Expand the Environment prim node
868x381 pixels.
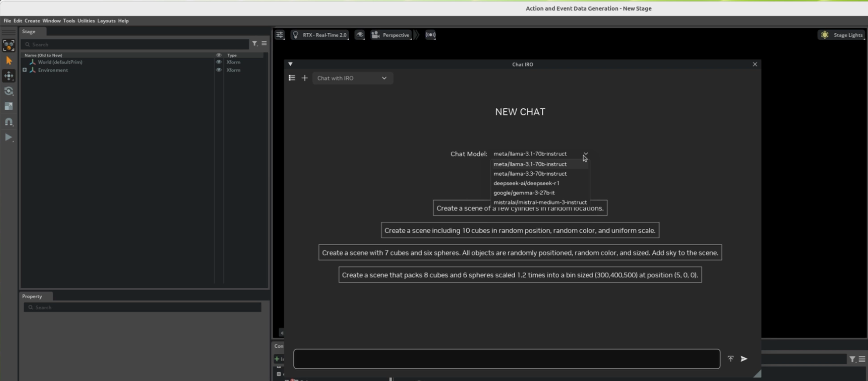[25, 70]
